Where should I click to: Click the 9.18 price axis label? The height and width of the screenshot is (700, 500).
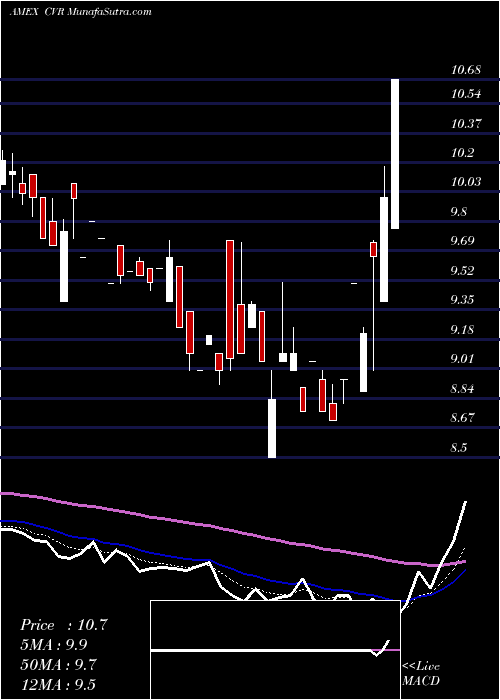[462, 329]
